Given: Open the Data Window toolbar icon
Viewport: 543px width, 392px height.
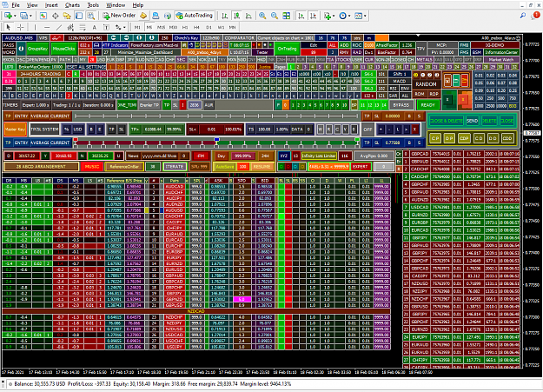Looking at the screenshot, I should [55, 16].
